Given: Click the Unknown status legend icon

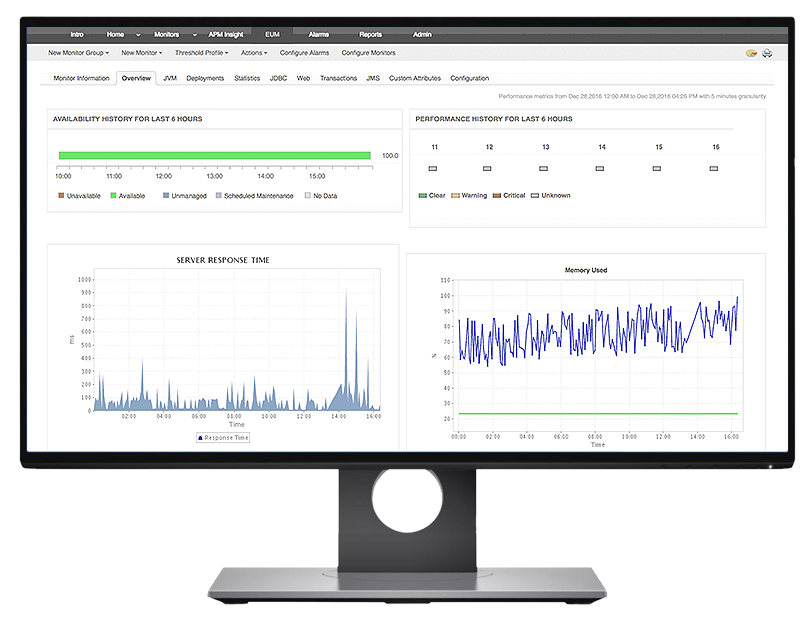Looking at the screenshot, I should (x=535, y=196).
